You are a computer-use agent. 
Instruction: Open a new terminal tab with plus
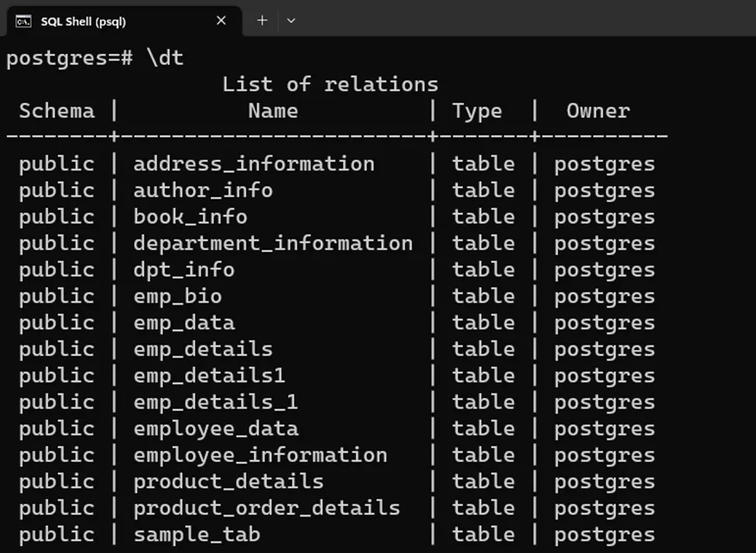(x=262, y=20)
